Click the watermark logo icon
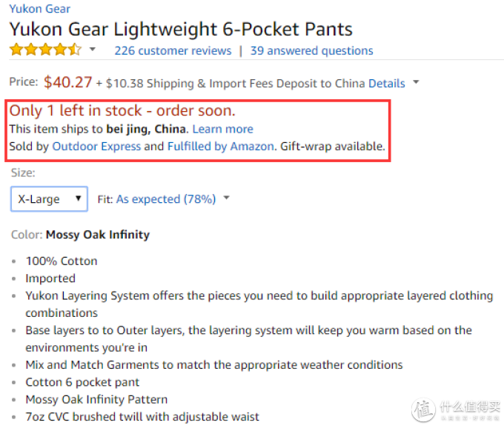 click(424, 409)
